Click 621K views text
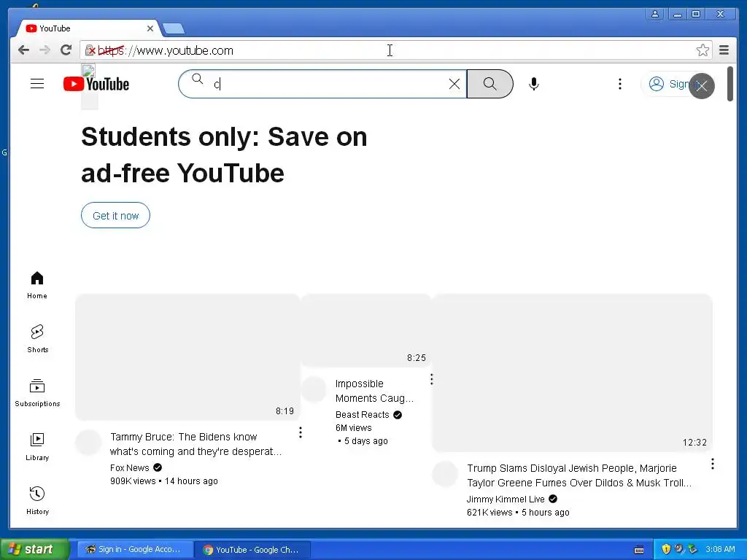This screenshot has height=560, width=747. tap(489, 513)
